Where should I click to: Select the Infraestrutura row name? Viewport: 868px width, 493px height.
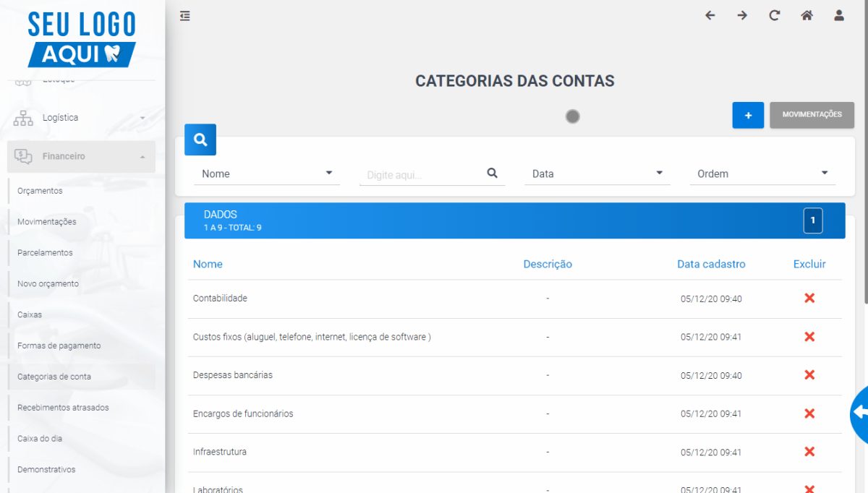(220, 452)
